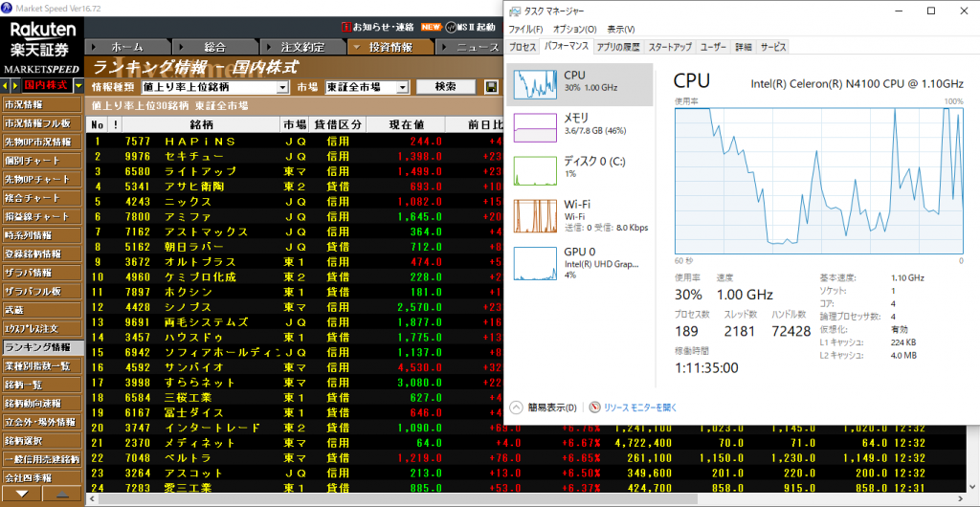The height and width of the screenshot is (507, 980).
Task: Click the up arrow at sidebar bottom
Action: click(x=63, y=494)
